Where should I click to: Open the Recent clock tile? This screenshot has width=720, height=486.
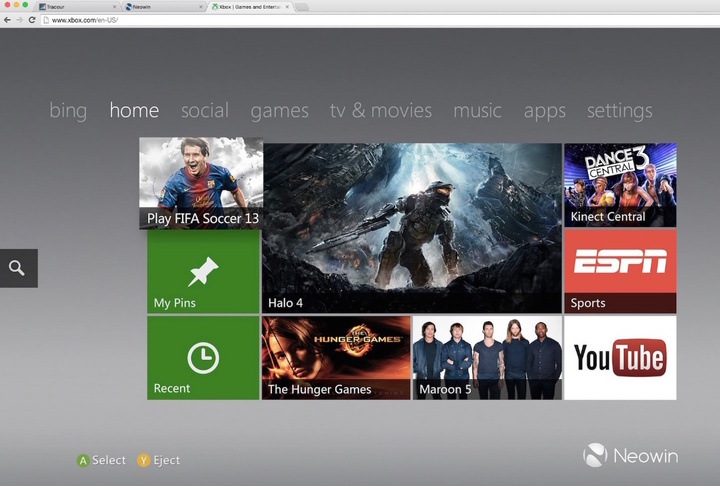point(203,358)
